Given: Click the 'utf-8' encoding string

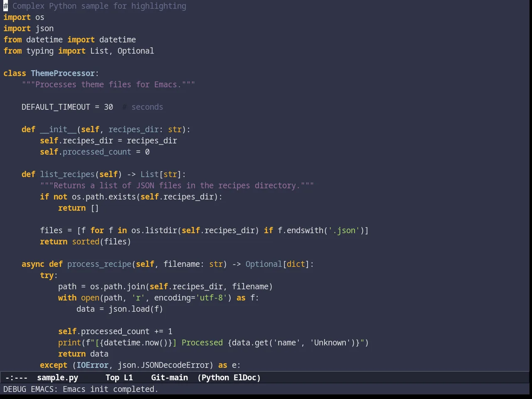Looking at the screenshot, I should (x=211, y=298).
